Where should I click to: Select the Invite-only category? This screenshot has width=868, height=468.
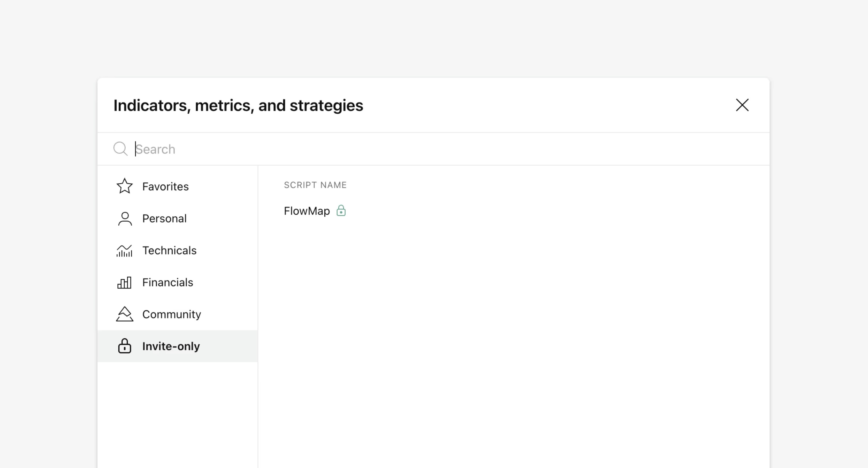point(171,346)
